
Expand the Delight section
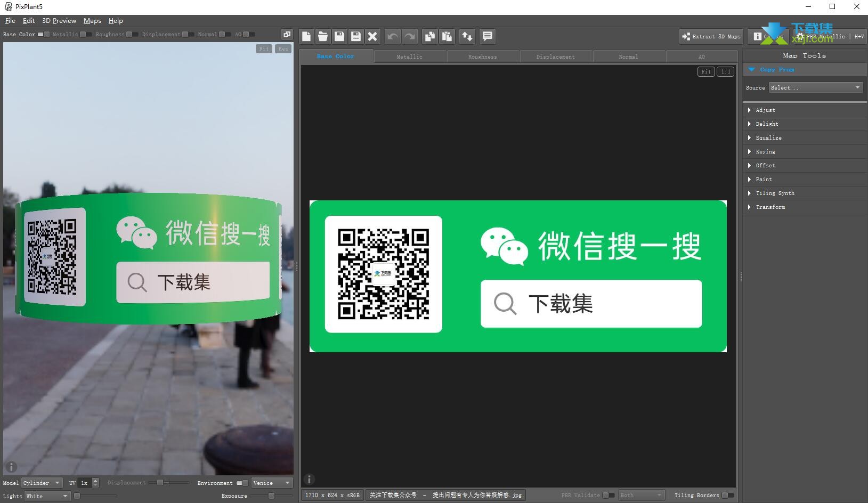point(805,124)
